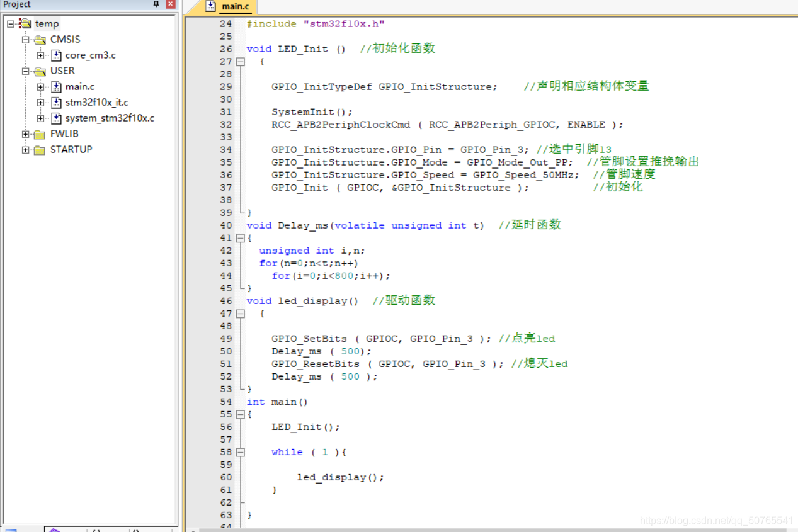Image resolution: width=798 pixels, height=532 pixels.
Task: Expand stm32f10x_it.c dependencies
Action: 40,103
